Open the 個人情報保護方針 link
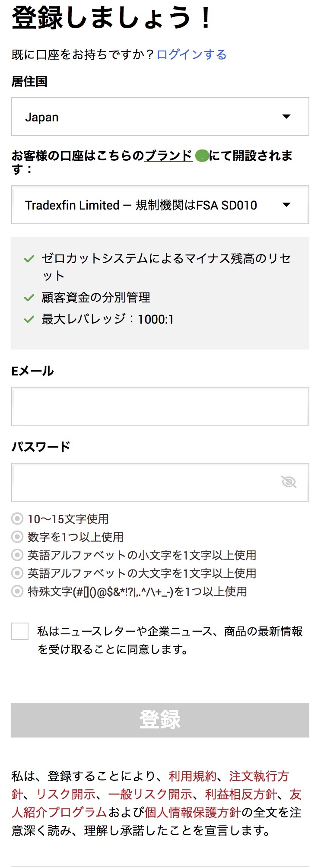Viewport: 321px width, 868px height. click(192, 812)
